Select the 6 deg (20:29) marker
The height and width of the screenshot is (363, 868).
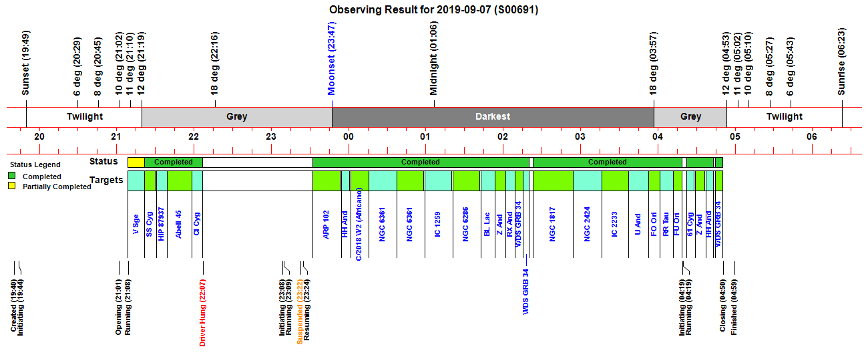pos(77,67)
